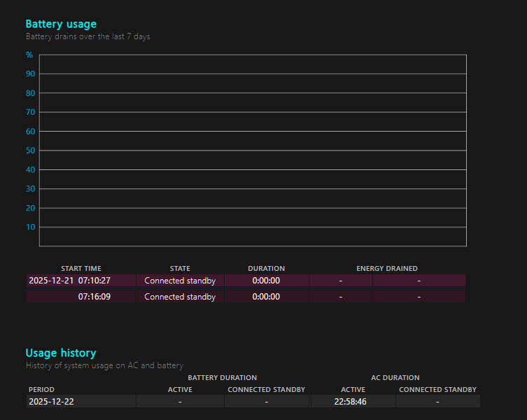This screenshot has height=420, width=527.
Task: Click the ENERGY DRAINED column header
Action: coord(387,268)
